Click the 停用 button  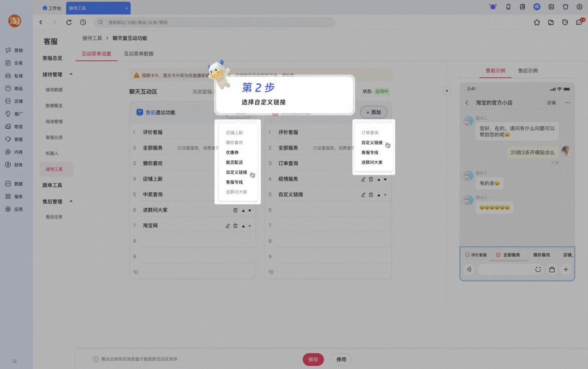pos(341,359)
